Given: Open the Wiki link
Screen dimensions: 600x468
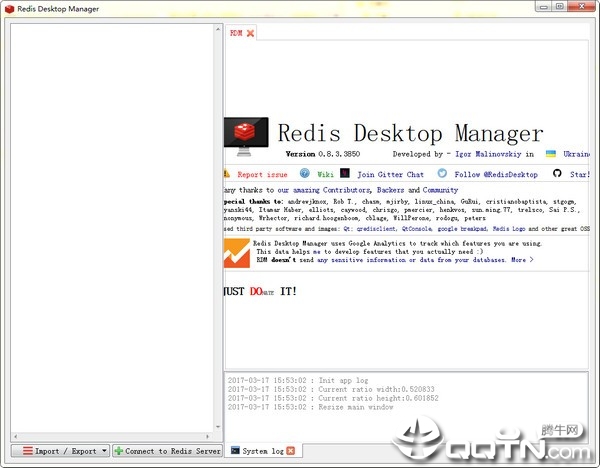Looking at the screenshot, I should point(325,174).
